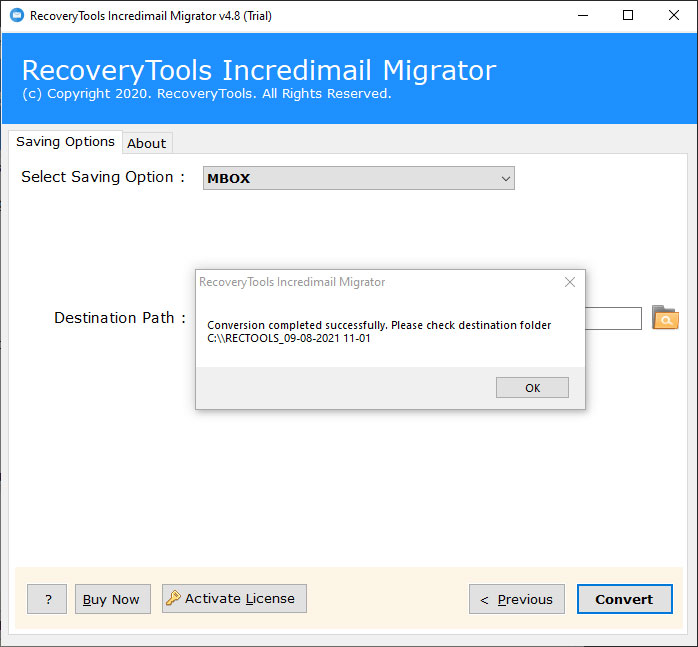Click the Convert button

(x=624, y=599)
